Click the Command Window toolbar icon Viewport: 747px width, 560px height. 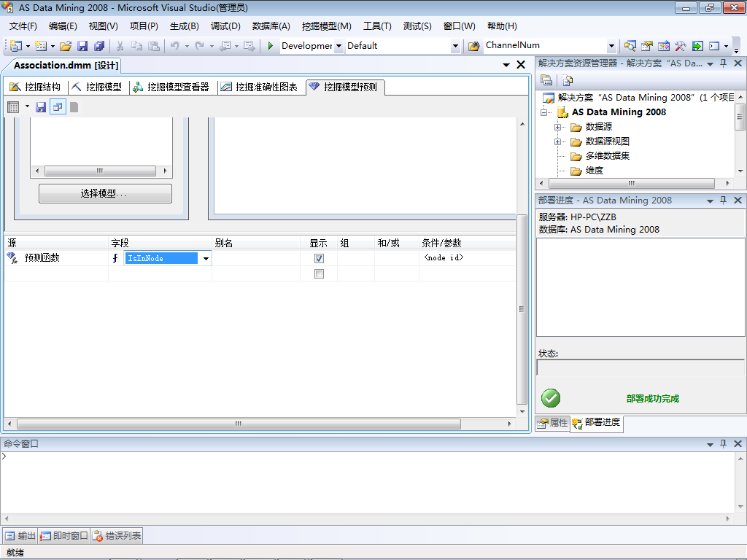click(x=714, y=46)
